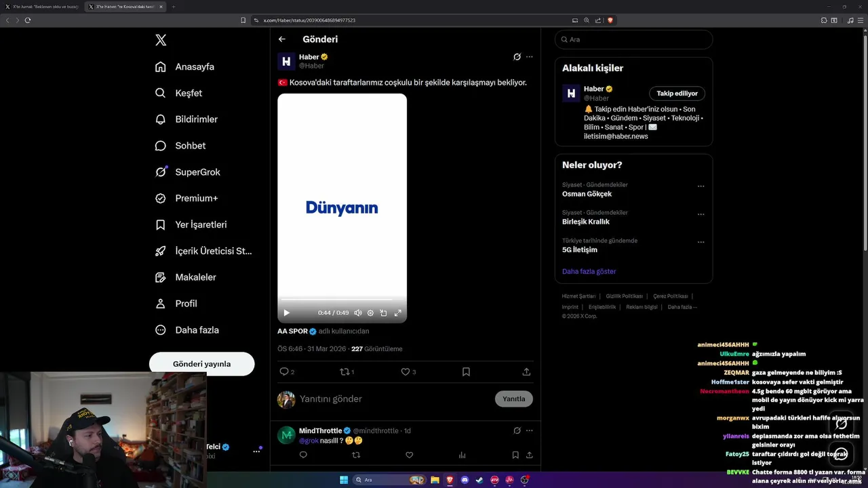Open Premium+ in the sidebar
The height and width of the screenshot is (488, 868).
[x=186, y=199]
